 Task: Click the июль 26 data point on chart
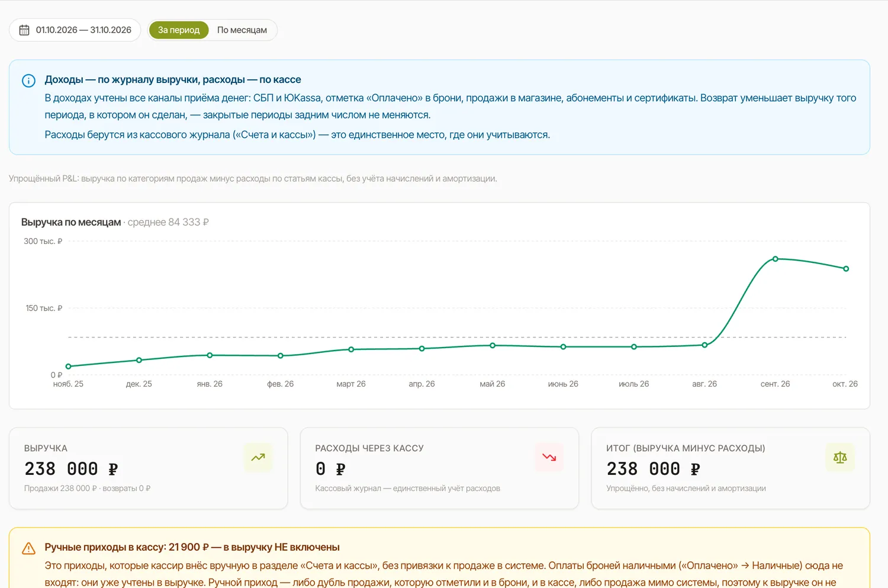point(634,347)
